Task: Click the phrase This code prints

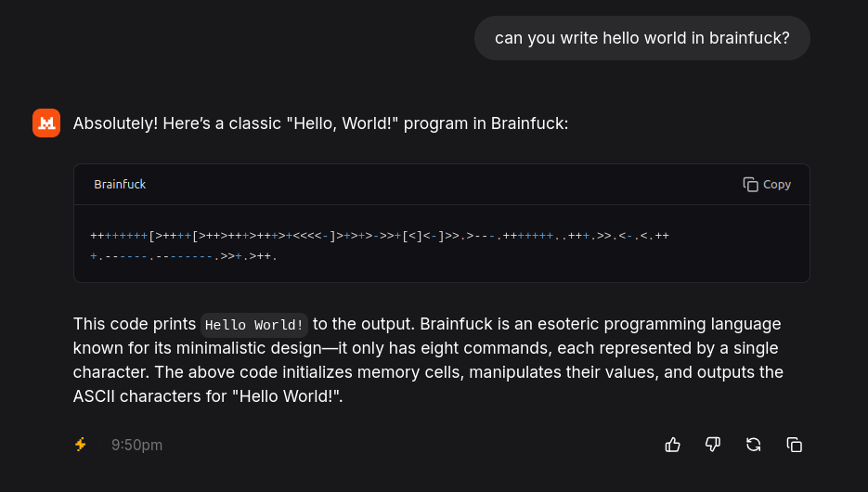Action: 135,324
